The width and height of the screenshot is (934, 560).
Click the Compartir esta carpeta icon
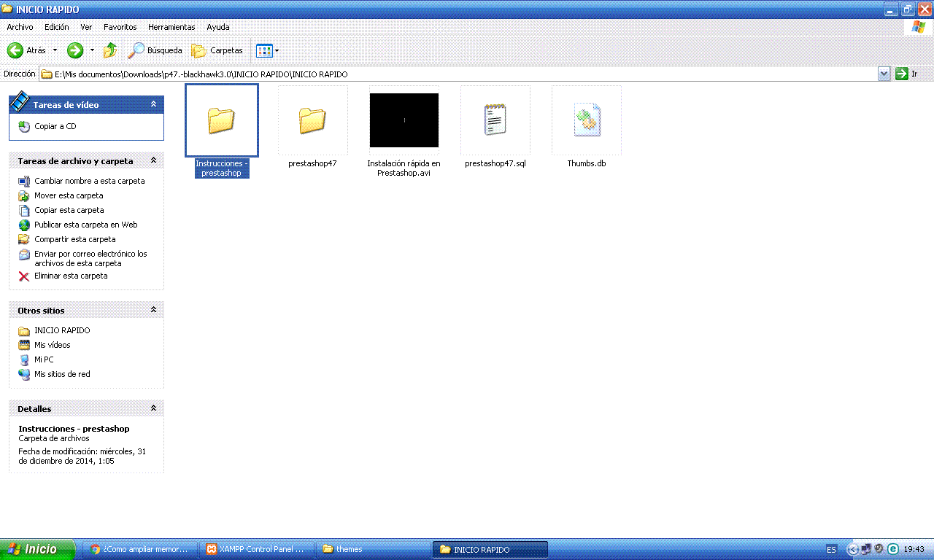24,239
